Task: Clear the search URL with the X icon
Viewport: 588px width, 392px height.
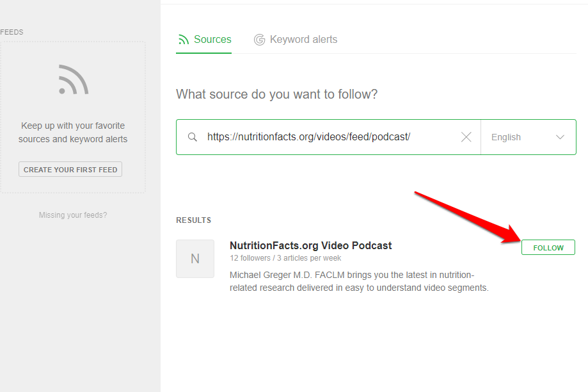Action: 466,137
